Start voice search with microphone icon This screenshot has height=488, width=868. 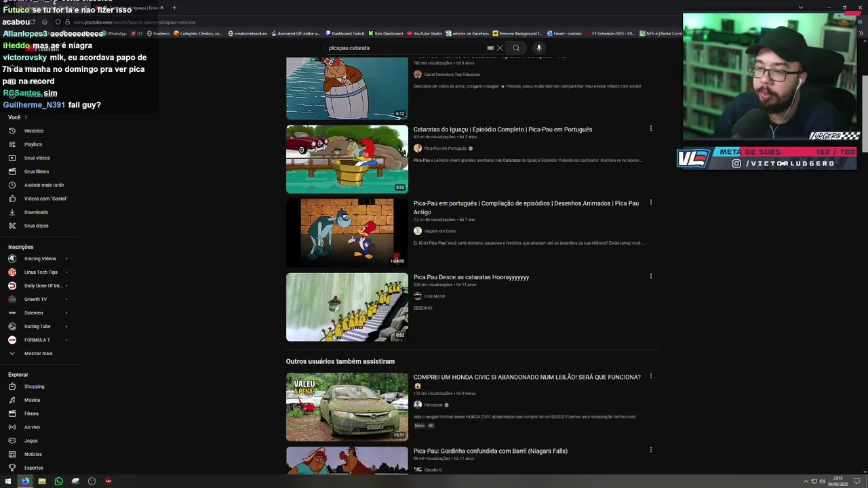coord(538,48)
